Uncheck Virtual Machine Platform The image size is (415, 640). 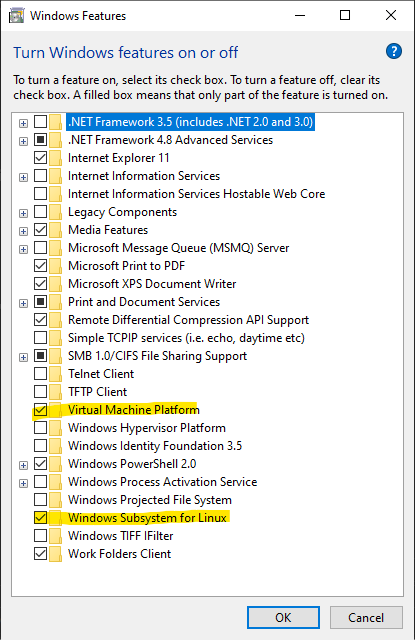[40, 410]
